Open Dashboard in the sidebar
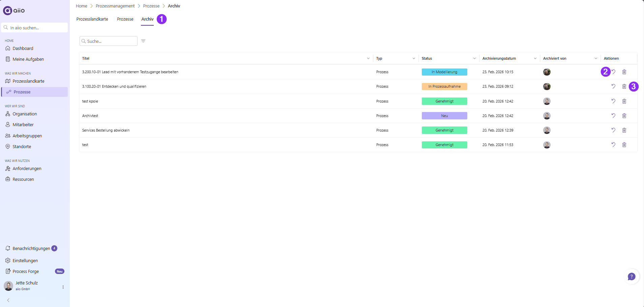 click(23, 49)
